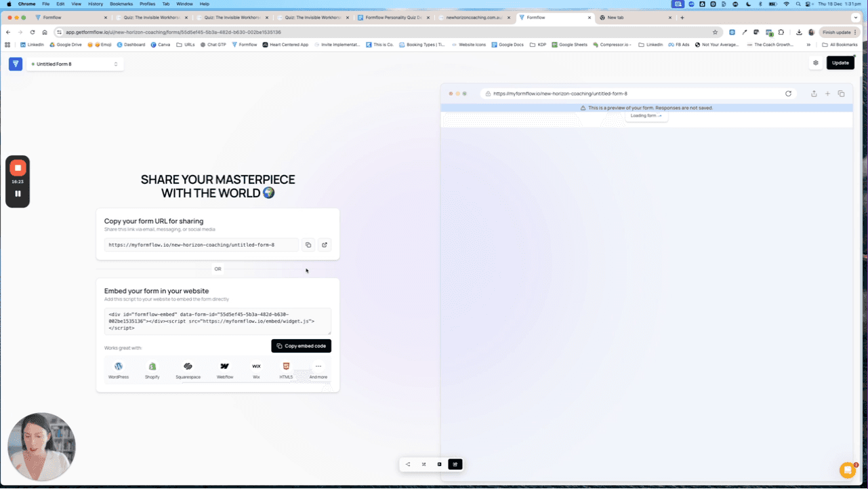Expand the hidden bookmarks chevron
868x489 pixels.
(808, 45)
